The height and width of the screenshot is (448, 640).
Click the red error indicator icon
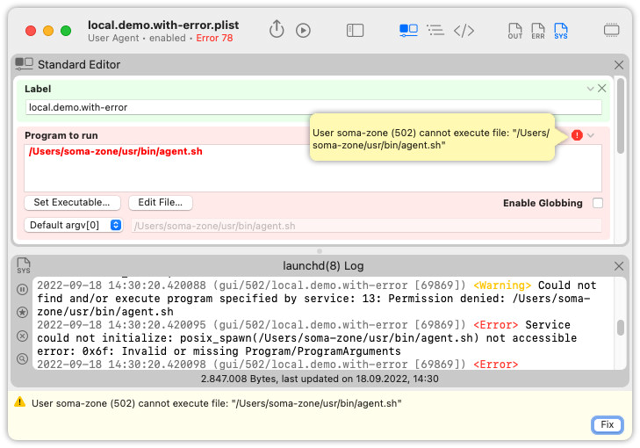(x=577, y=135)
